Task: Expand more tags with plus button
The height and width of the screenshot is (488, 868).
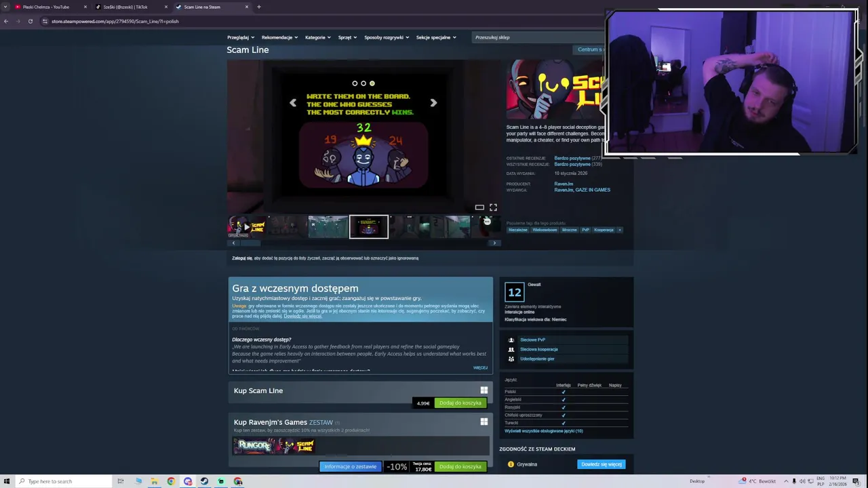Action: point(620,230)
